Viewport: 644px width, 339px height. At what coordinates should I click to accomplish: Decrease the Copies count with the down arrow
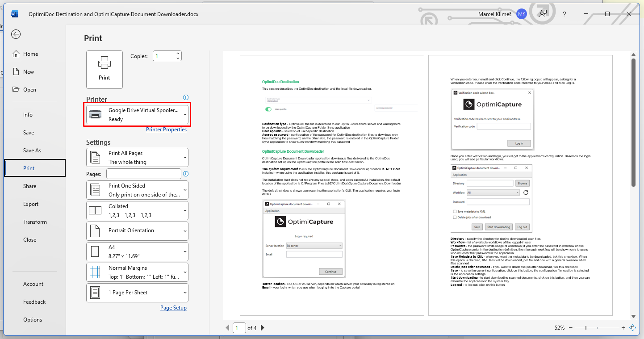178,59
